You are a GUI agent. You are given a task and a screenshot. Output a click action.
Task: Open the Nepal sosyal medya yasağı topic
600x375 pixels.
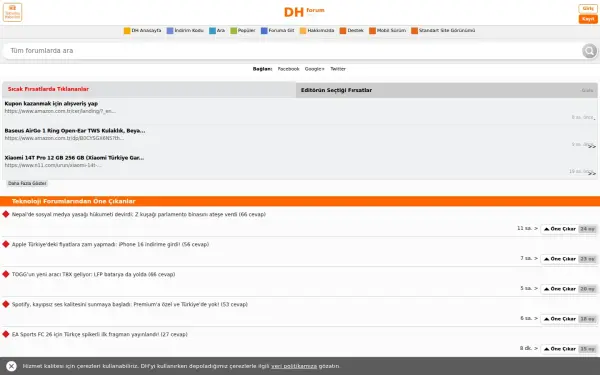pyautogui.click(x=139, y=214)
